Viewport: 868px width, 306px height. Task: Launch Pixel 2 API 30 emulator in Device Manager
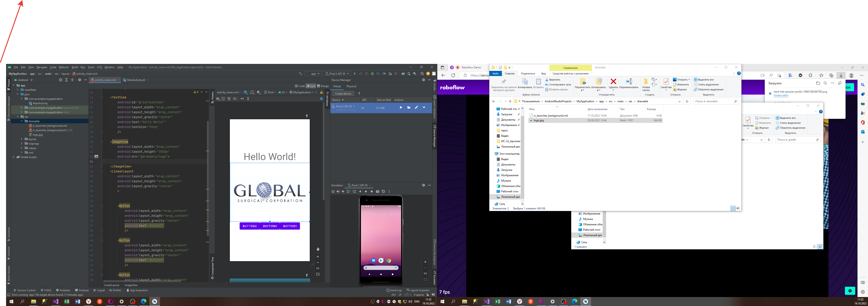point(401,108)
